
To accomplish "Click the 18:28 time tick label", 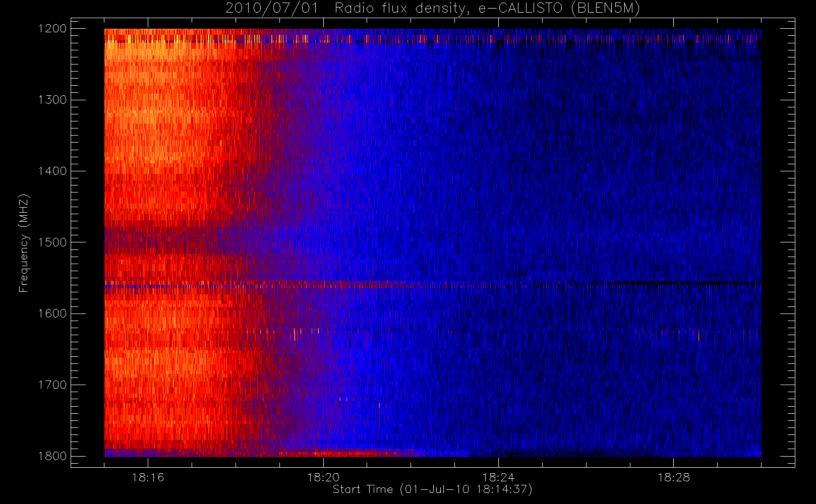I will pos(673,477).
